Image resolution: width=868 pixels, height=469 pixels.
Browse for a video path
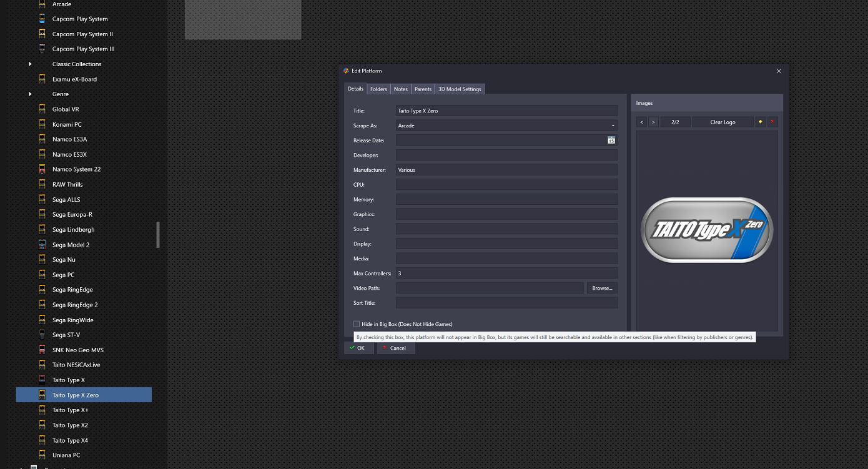click(x=602, y=288)
